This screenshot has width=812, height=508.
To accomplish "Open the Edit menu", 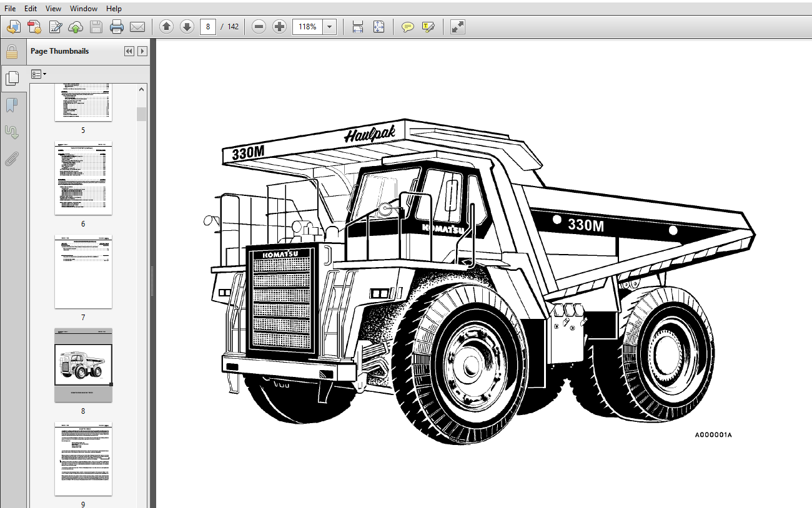I will click(x=31, y=9).
